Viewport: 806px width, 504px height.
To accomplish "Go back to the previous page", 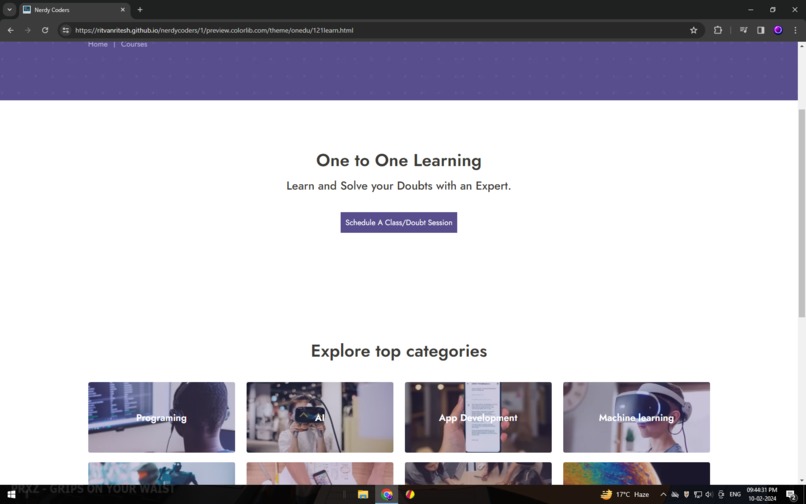I will [x=10, y=30].
